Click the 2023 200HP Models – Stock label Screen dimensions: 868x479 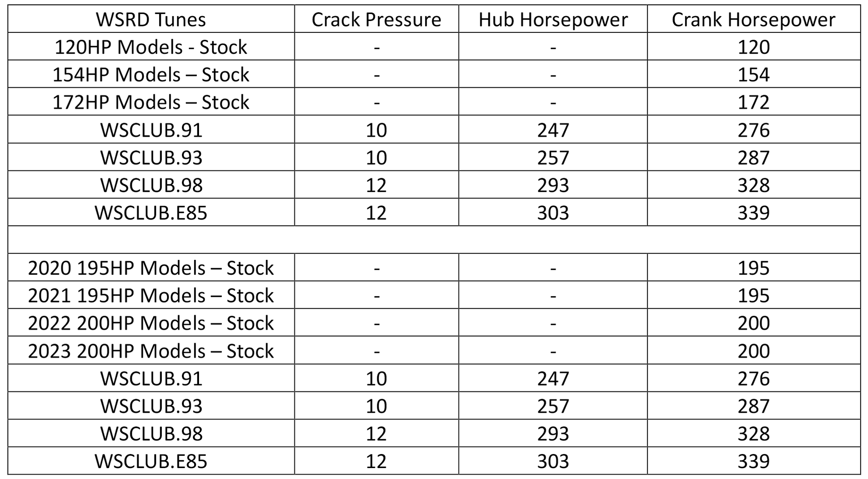point(151,351)
